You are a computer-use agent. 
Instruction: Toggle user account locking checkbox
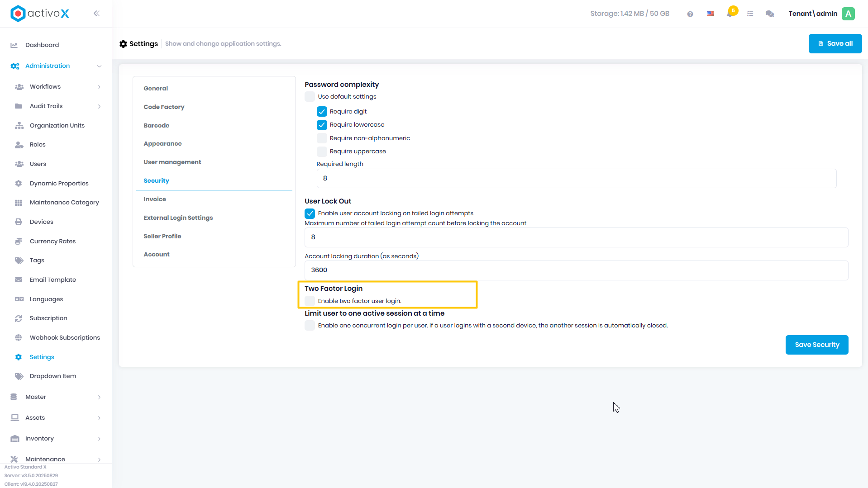pyautogui.click(x=310, y=213)
